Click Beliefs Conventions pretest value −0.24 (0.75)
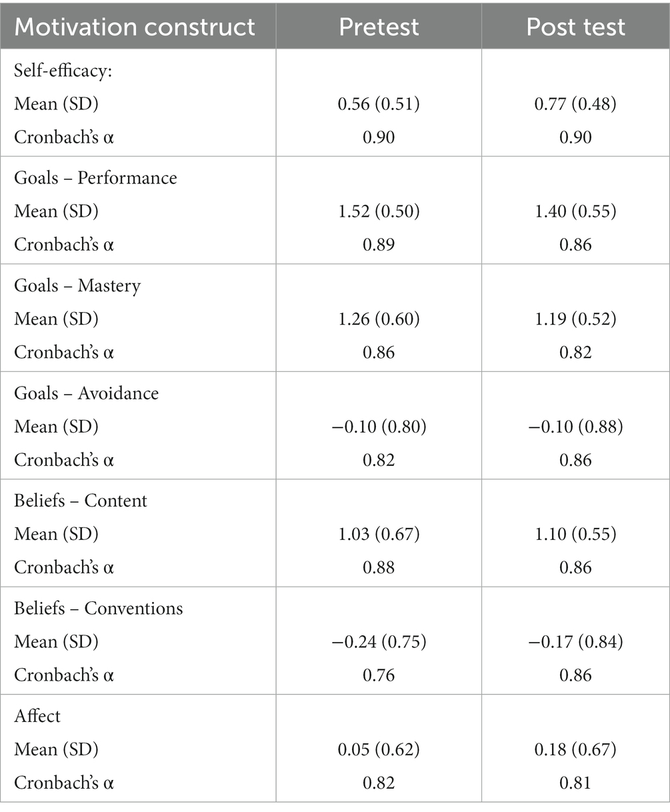 [x=379, y=641]
